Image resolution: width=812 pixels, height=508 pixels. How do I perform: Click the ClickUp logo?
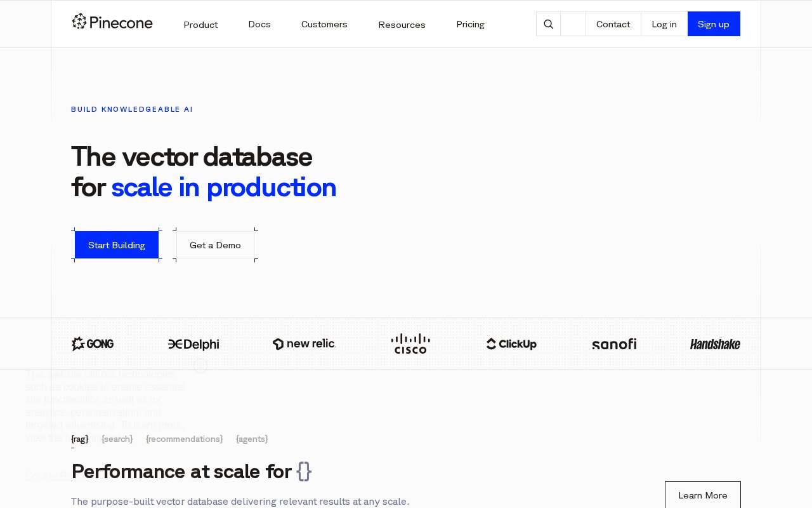point(511,344)
